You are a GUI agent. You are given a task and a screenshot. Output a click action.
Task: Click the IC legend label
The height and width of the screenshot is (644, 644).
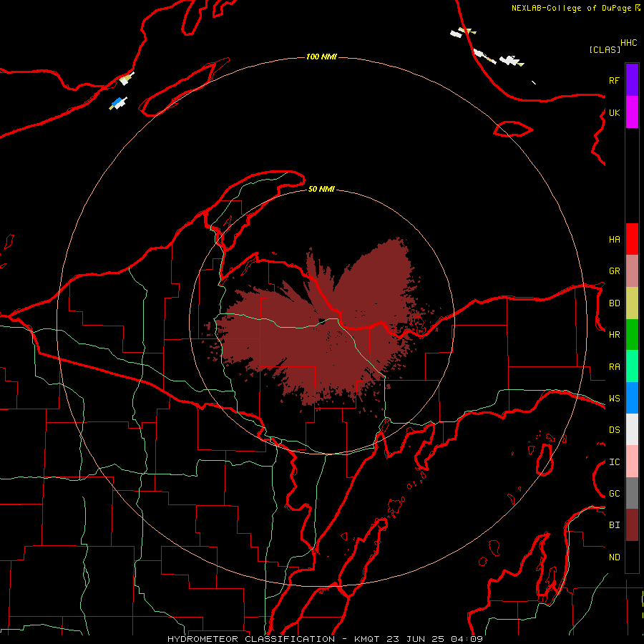tap(614, 462)
